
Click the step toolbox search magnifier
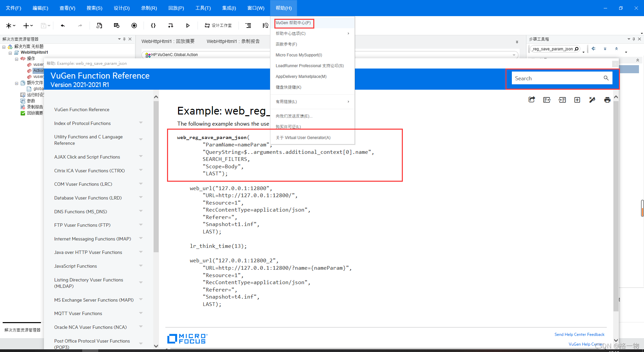[x=577, y=49]
